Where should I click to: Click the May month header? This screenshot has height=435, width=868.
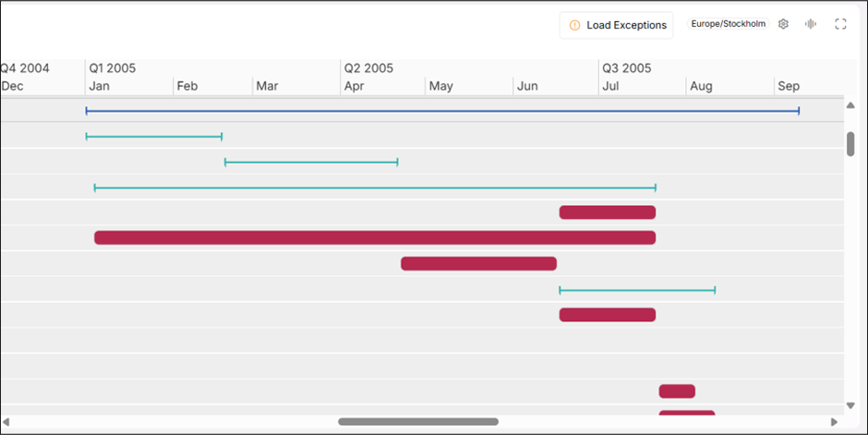coord(441,86)
